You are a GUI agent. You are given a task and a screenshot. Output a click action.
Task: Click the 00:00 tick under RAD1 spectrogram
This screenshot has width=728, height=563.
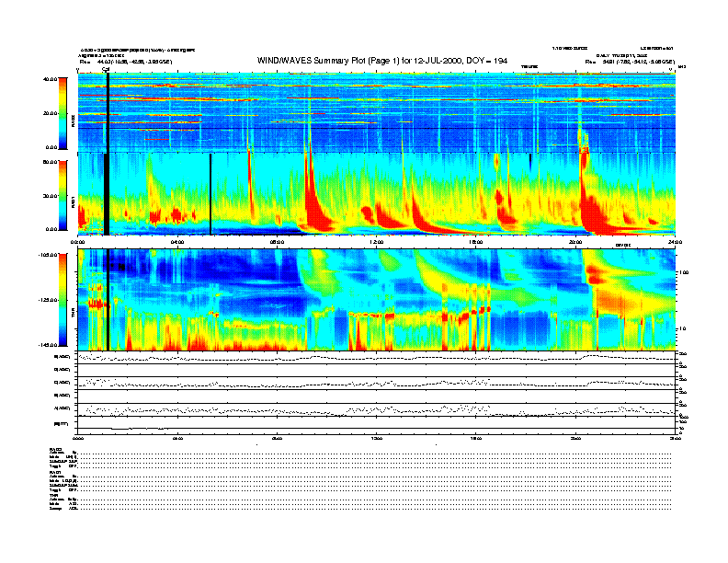click(x=77, y=242)
